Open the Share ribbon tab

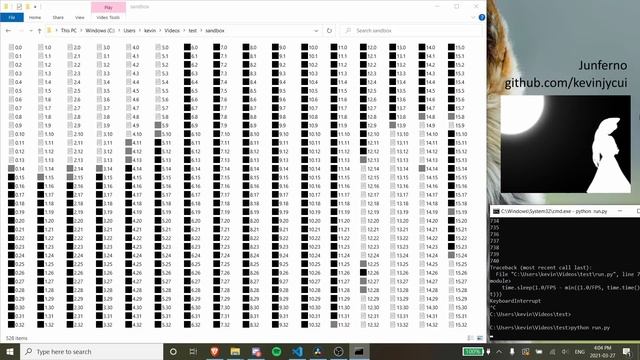[58, 18]
